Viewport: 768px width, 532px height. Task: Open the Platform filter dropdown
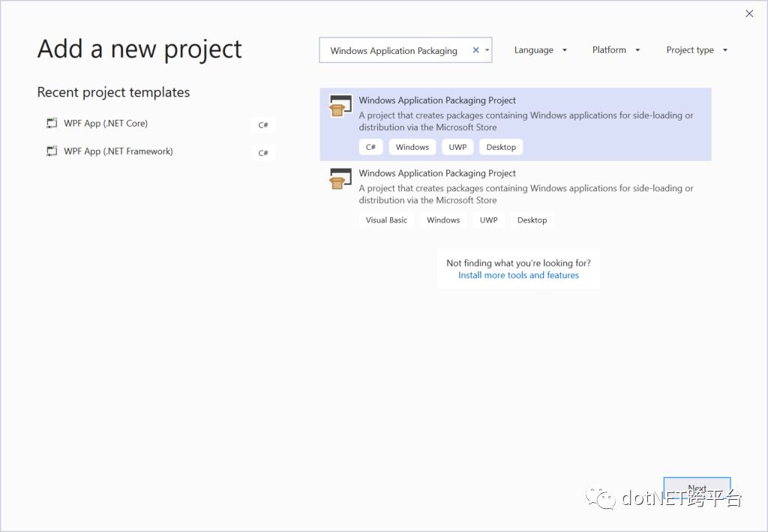pos(616,50)
